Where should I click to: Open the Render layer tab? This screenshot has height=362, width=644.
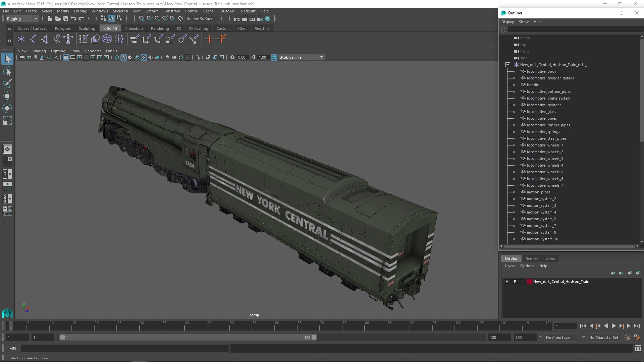(x=532, y=258)
